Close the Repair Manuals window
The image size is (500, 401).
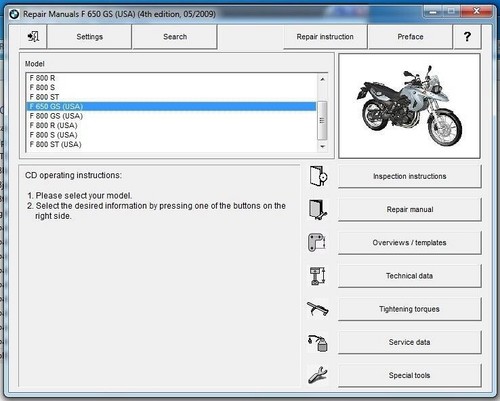coord(477,12)
